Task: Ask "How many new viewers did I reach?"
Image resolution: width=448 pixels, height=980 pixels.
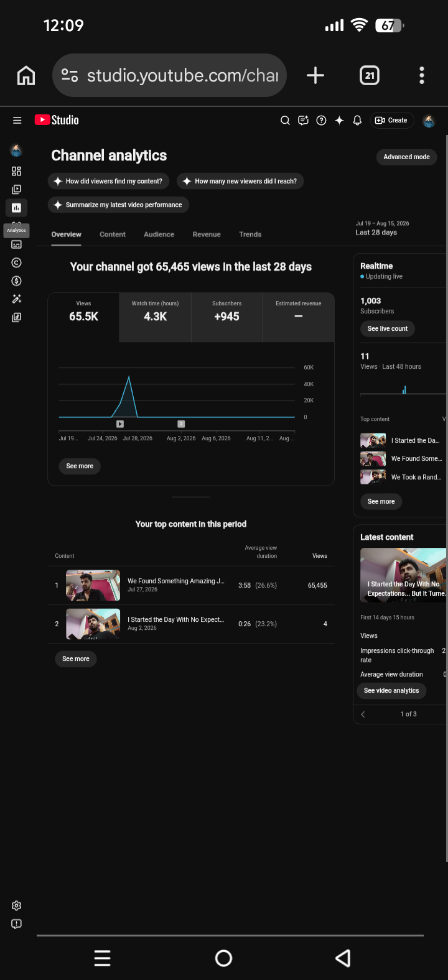Action: (x=240, y=181)
